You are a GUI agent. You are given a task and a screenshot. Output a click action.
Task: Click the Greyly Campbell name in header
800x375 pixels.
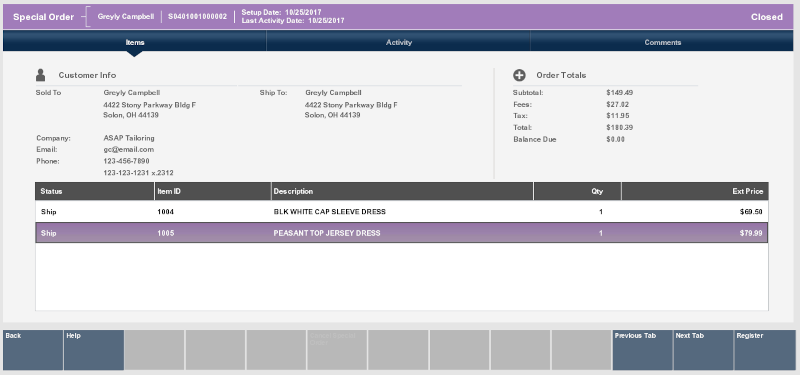point(126,16)
